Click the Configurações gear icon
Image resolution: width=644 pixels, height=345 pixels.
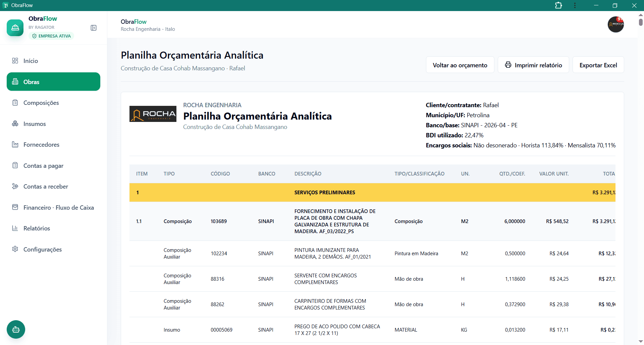[15, 249]
